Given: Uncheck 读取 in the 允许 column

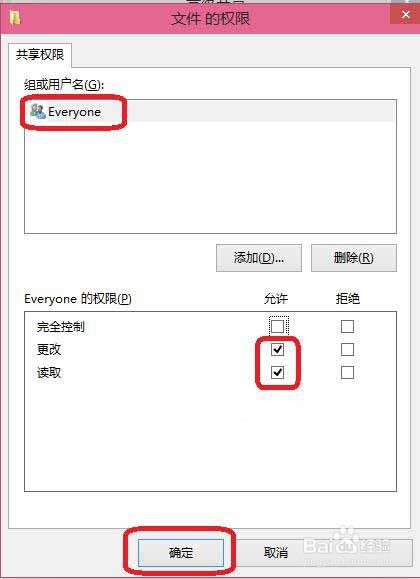Looking at the screenshot, I should (x=277, y=373).
